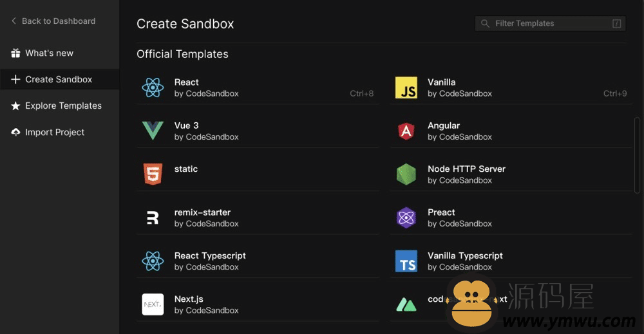The image size is (644, 334).
Task: Click the Vanilla JS yellow logo
Action: click(x=406, y=88)
